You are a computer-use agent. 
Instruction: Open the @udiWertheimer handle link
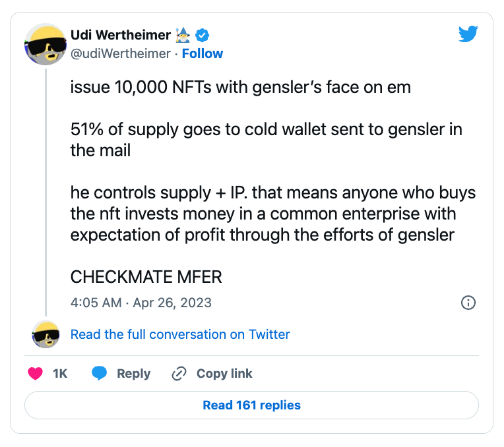(121, 53)
